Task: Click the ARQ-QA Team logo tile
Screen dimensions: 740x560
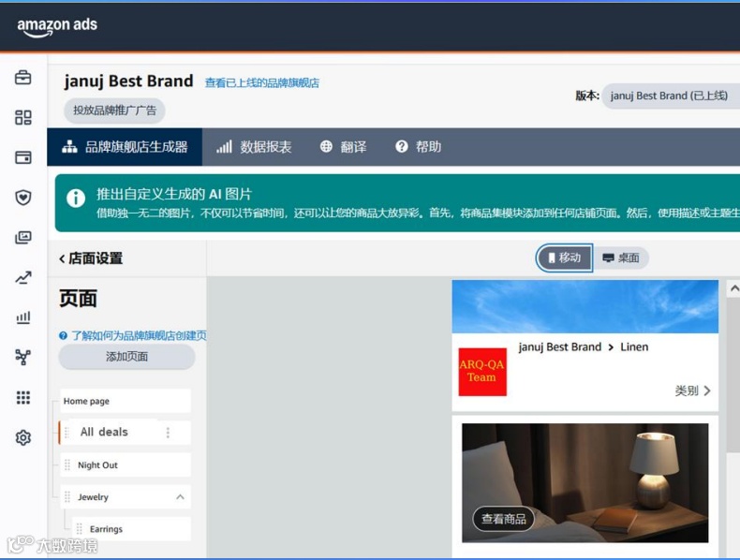Action: click(x=482, y=372)
